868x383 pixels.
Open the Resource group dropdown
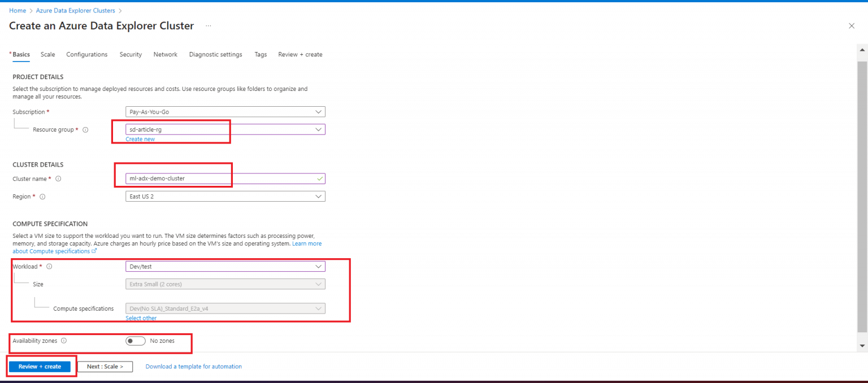coord(225,129)
